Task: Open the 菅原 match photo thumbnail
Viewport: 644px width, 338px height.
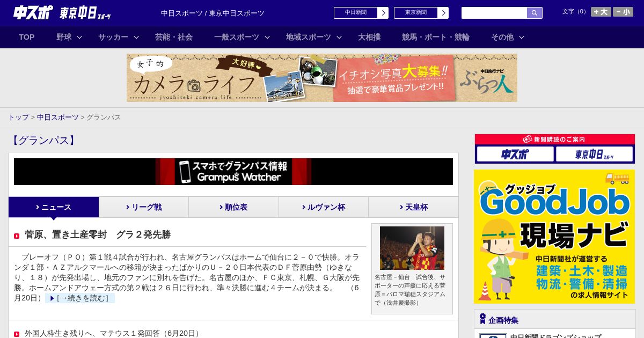Action: (x=412, y=248)
